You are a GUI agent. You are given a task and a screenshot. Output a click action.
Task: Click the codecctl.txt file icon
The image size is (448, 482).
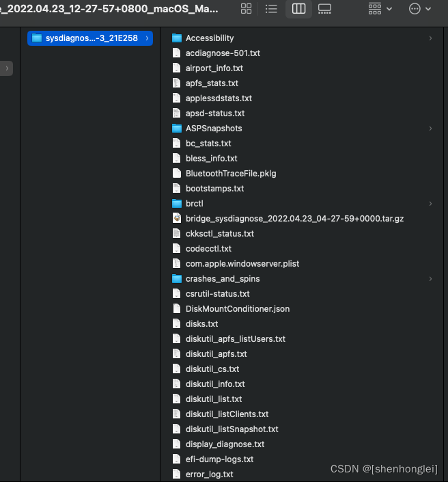pyautogui.click(x=177, y=249)
